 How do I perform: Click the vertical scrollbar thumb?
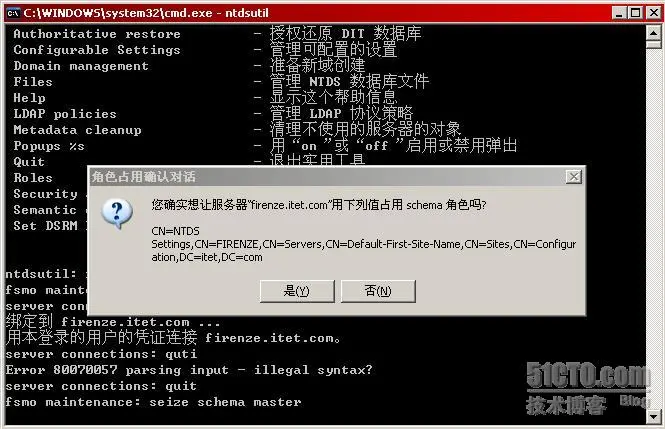653,44
